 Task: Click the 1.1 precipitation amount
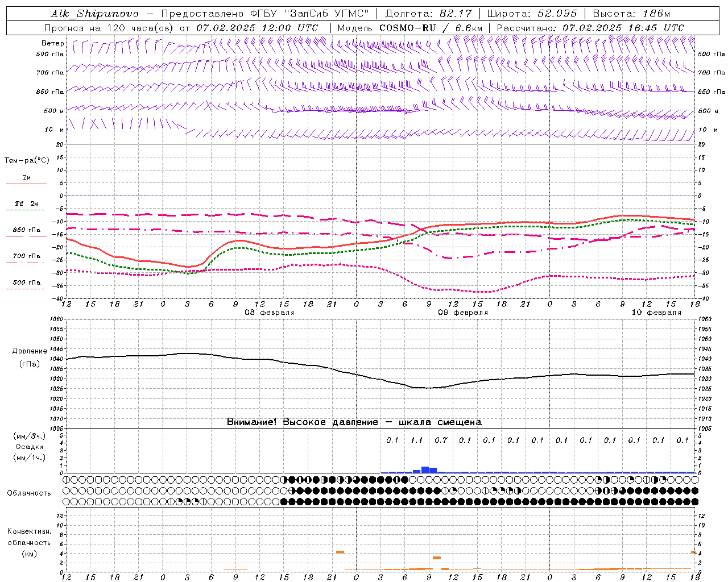[x=417, y=440]
